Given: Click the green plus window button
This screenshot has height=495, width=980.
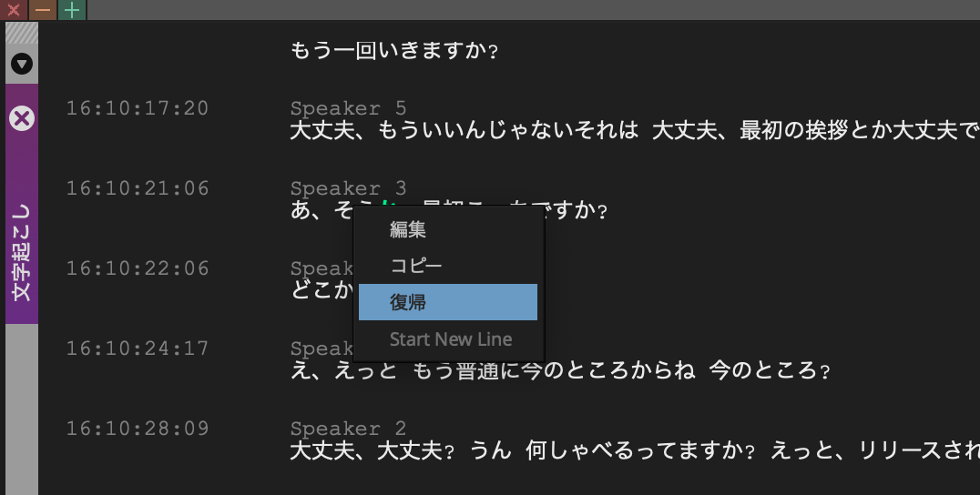Looking at the screenshot, I should pyautogui.click(x=72, y=10).
